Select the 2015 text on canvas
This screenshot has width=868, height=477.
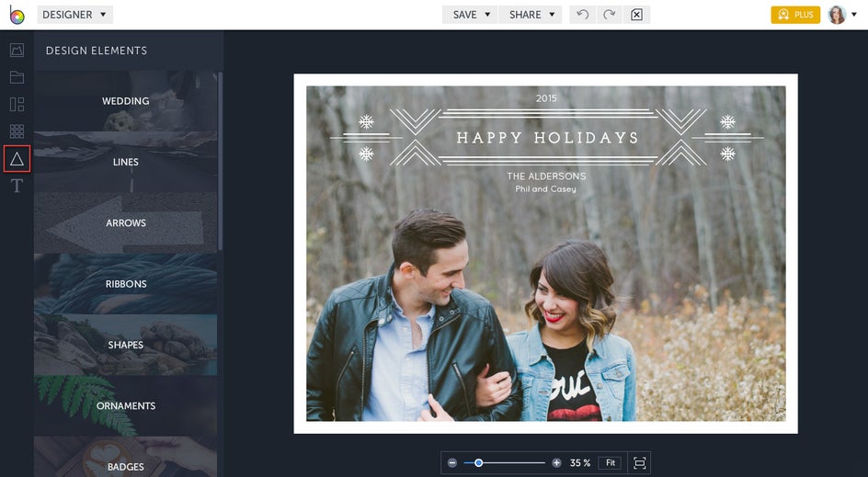[x=546, y=98]
